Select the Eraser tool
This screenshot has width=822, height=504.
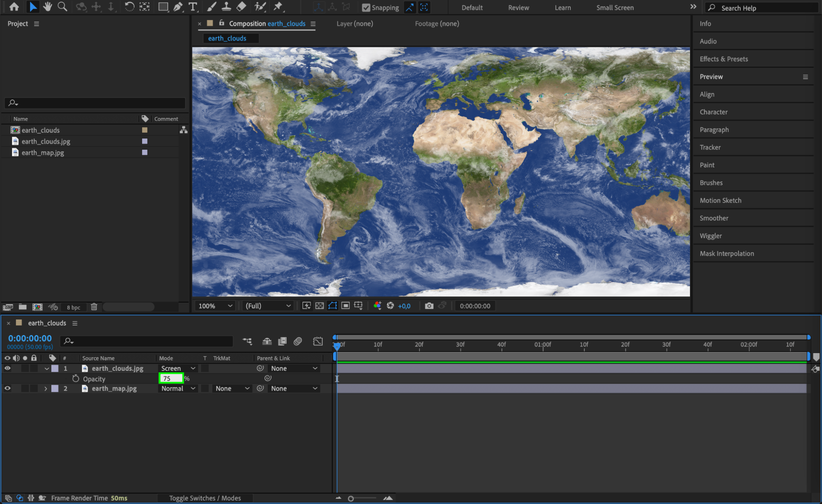pos(241,7)
